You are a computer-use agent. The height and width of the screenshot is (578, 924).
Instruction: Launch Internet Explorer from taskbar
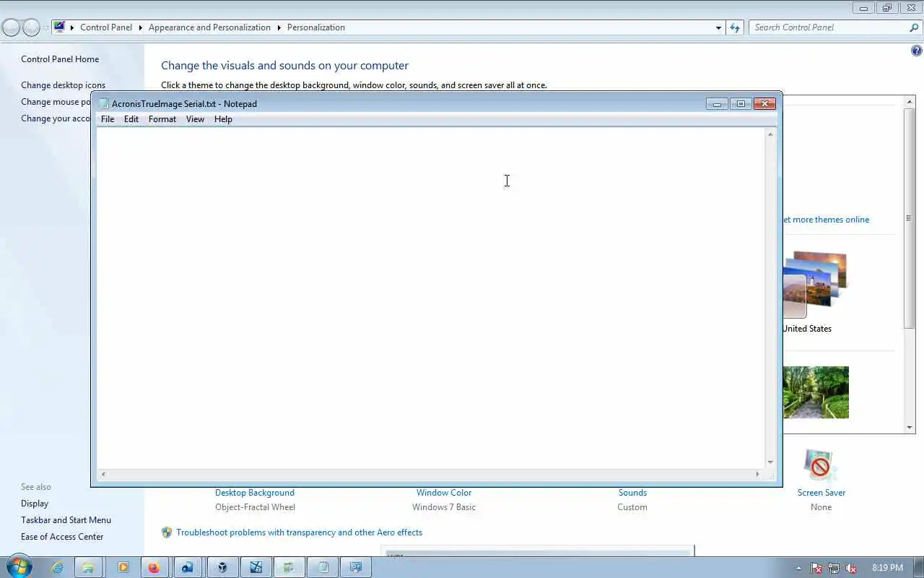(57, 567)
